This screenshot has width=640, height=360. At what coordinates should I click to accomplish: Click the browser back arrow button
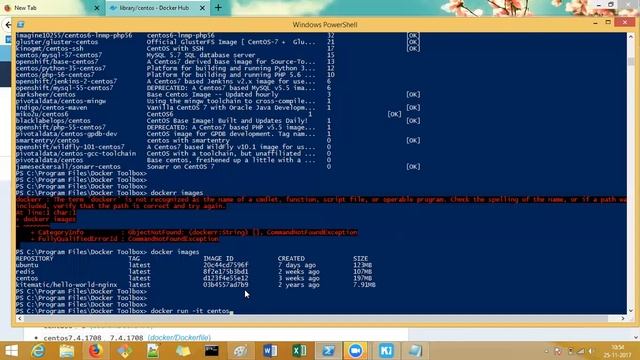pos(8,25)
